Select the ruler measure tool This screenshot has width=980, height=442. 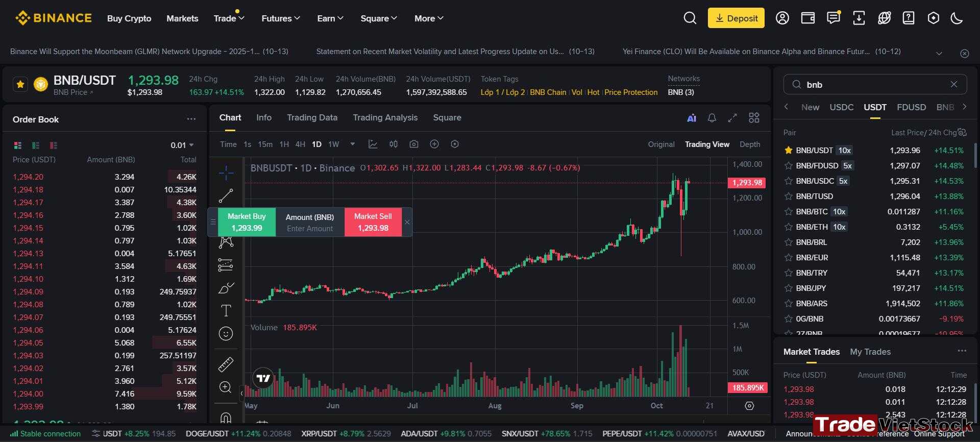point(226,364)
